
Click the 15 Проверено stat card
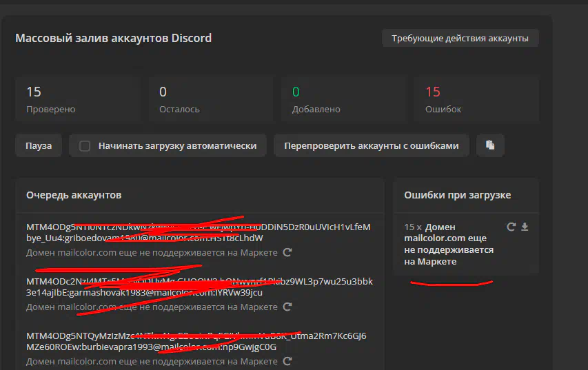point(78,100)
